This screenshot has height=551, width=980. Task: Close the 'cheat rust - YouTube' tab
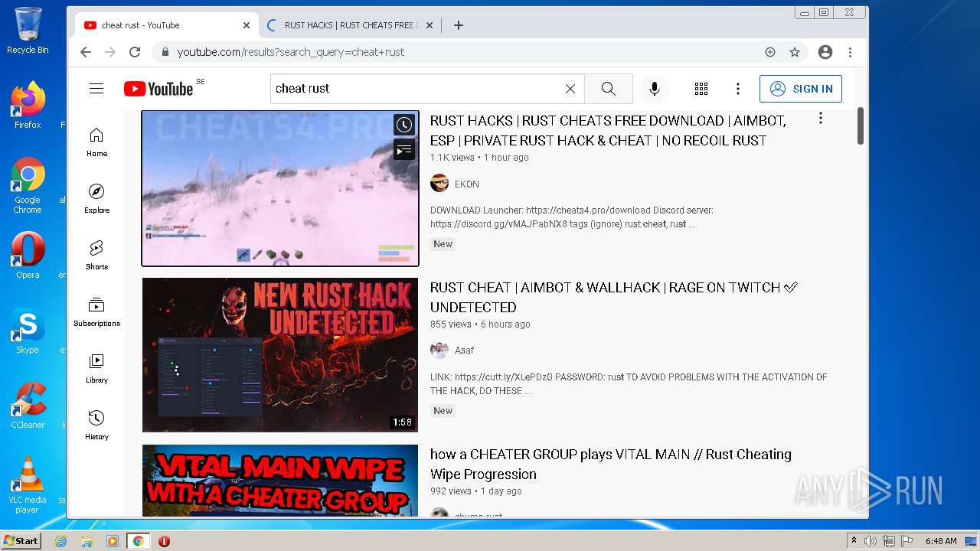246,25
